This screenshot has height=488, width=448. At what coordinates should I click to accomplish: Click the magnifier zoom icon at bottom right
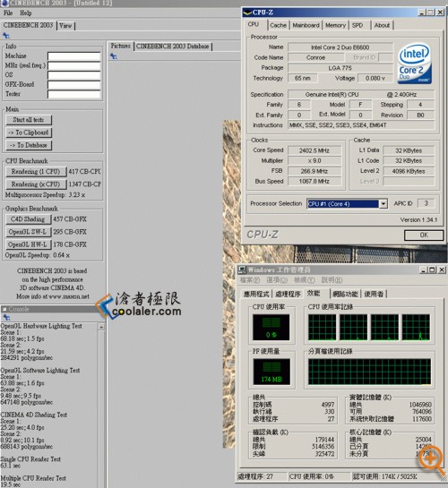(432, 461)
